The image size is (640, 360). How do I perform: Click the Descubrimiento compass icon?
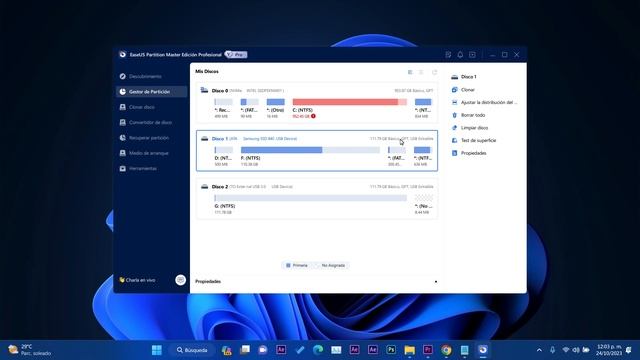122,76
